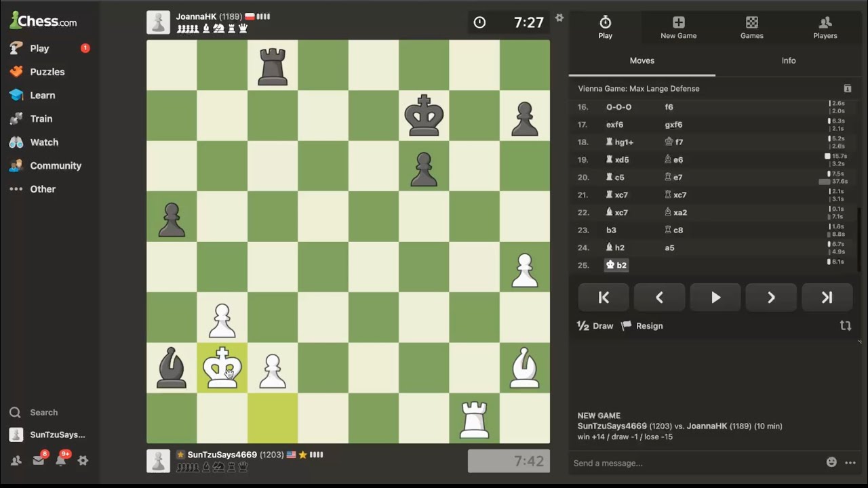Click the black rook on c8
Viewport: 868px width, 488px height.
273,65
